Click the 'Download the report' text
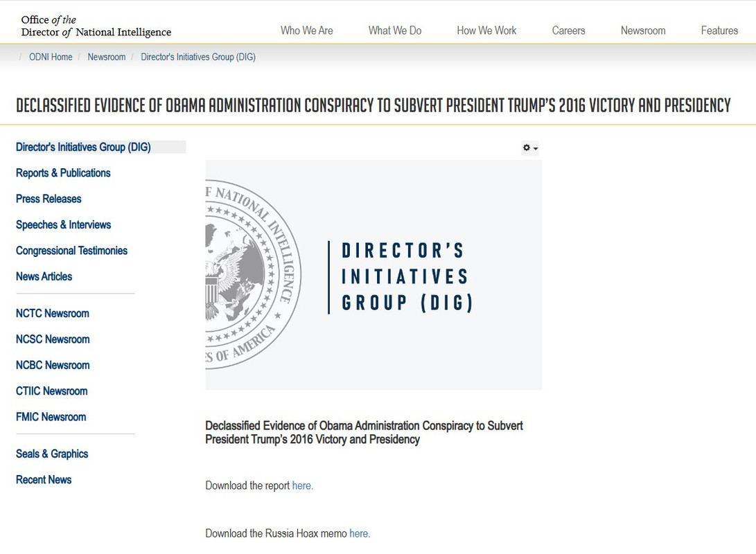The image size is (756, 554). coord(248,485)
